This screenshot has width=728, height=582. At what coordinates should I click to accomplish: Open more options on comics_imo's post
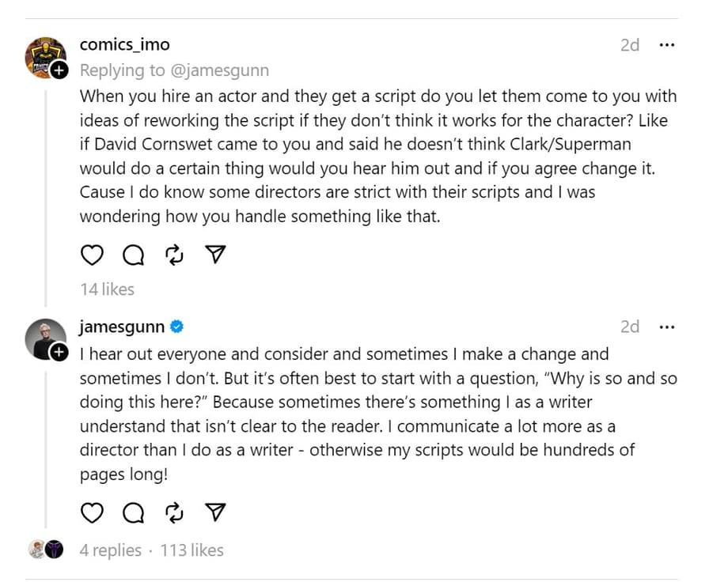(666, 45)
